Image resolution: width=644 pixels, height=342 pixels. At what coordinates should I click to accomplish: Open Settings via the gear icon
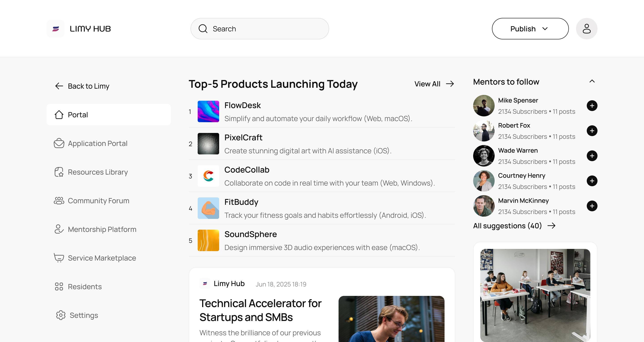(61, 315)
